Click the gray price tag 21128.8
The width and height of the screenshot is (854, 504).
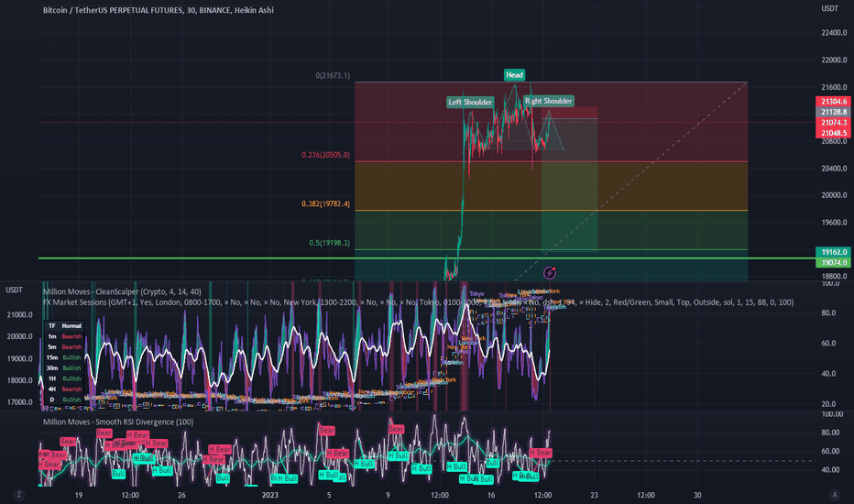tap(834, 112)
